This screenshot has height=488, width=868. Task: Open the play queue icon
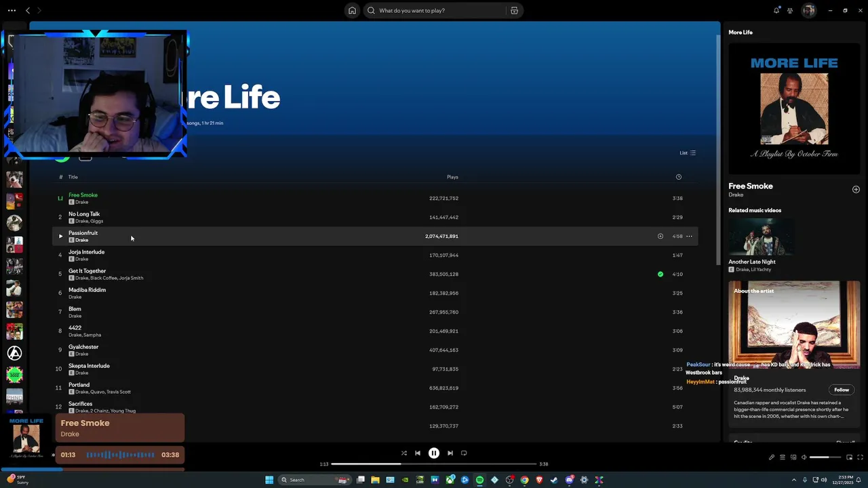(782, 457)
